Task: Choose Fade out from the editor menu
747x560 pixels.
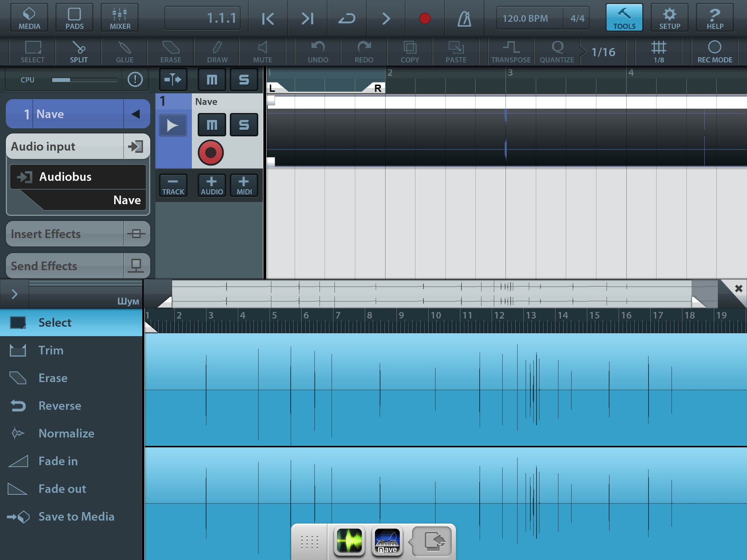Action: coord(71,489)
